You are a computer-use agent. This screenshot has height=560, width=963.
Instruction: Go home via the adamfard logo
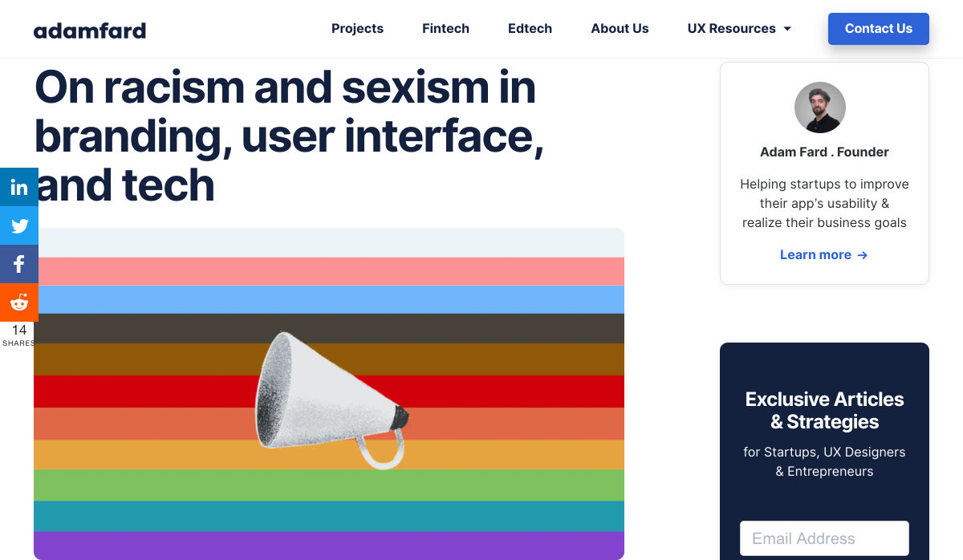[x=90, y=30]
